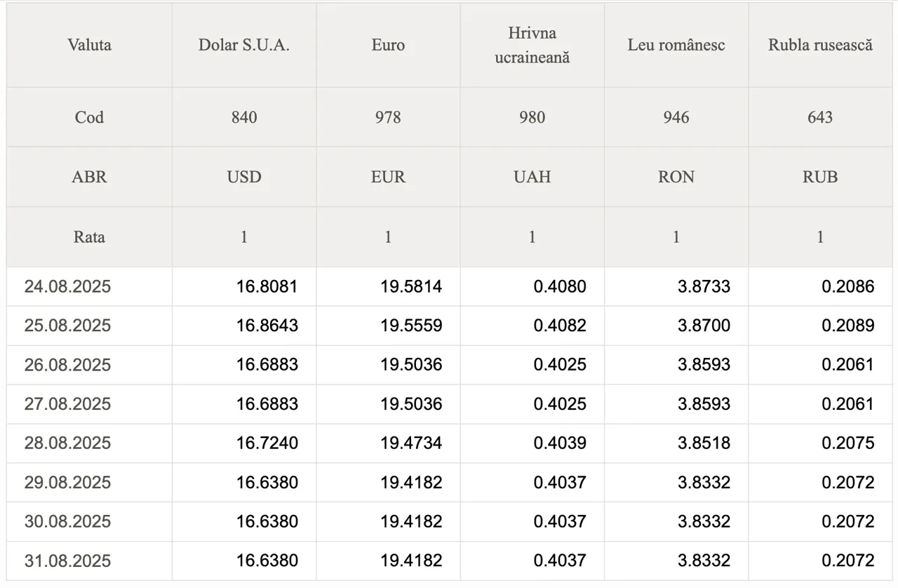Click RON rate 3.8518
This screenshot has height=588, width=898.
click(704, 443)
